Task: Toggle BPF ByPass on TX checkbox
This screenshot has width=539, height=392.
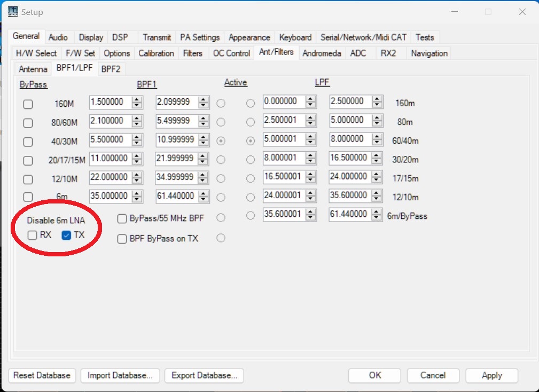Action: [122, 239]
